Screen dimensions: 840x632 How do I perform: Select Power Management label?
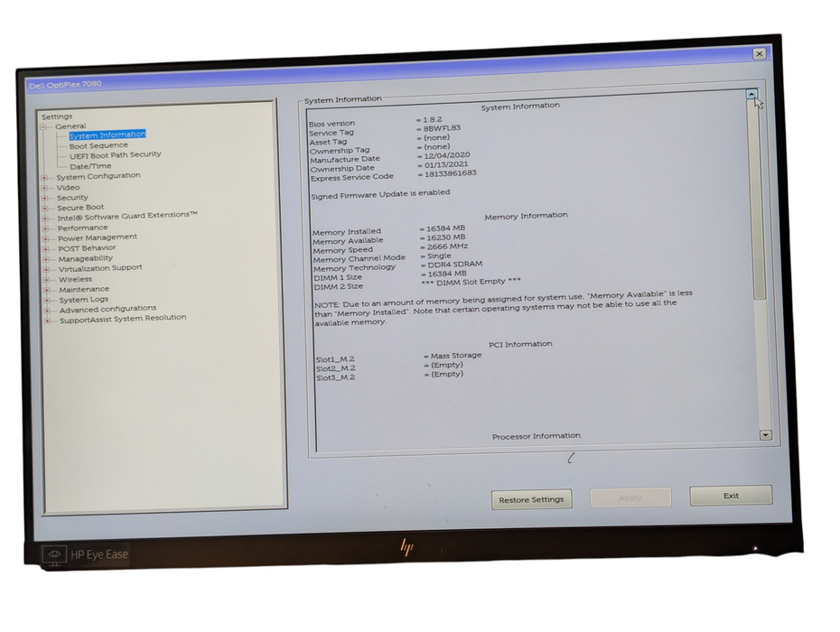[98, 237]
